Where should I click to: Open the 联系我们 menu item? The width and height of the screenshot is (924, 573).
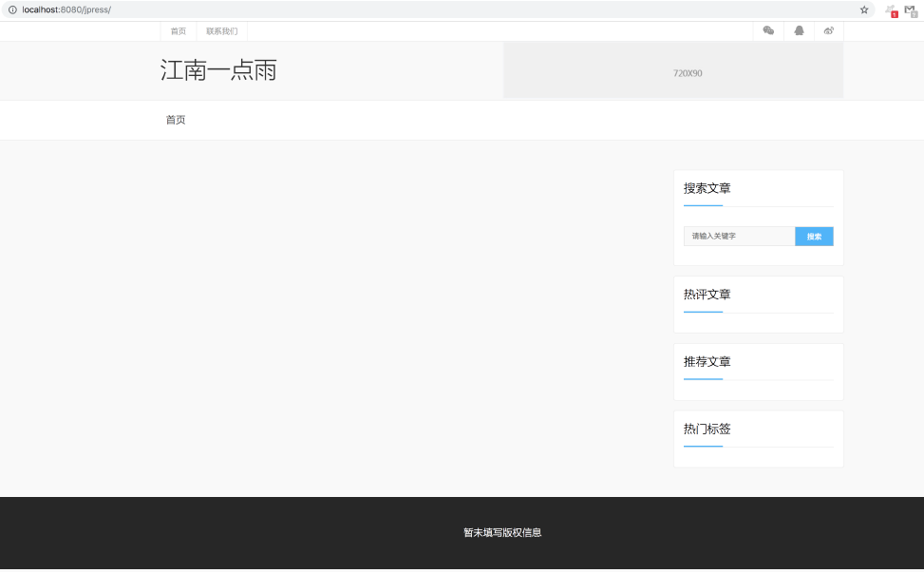(221, 30)
